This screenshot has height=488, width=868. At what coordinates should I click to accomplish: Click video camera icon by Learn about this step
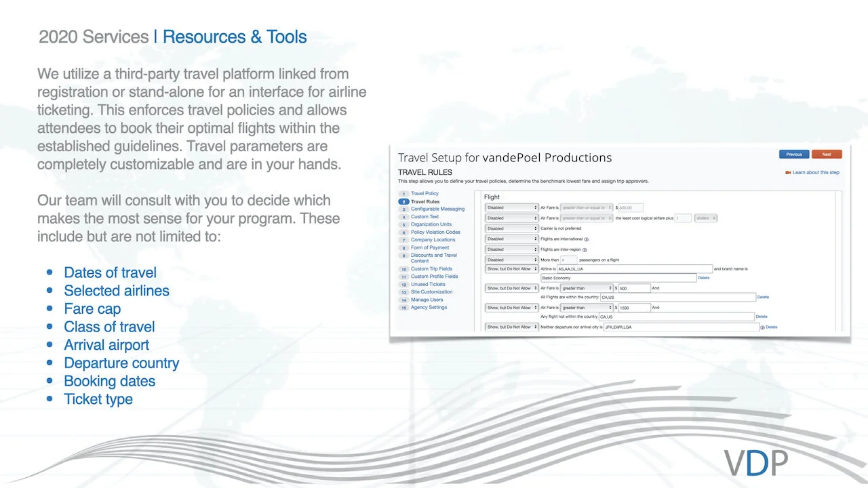[788, 172]
